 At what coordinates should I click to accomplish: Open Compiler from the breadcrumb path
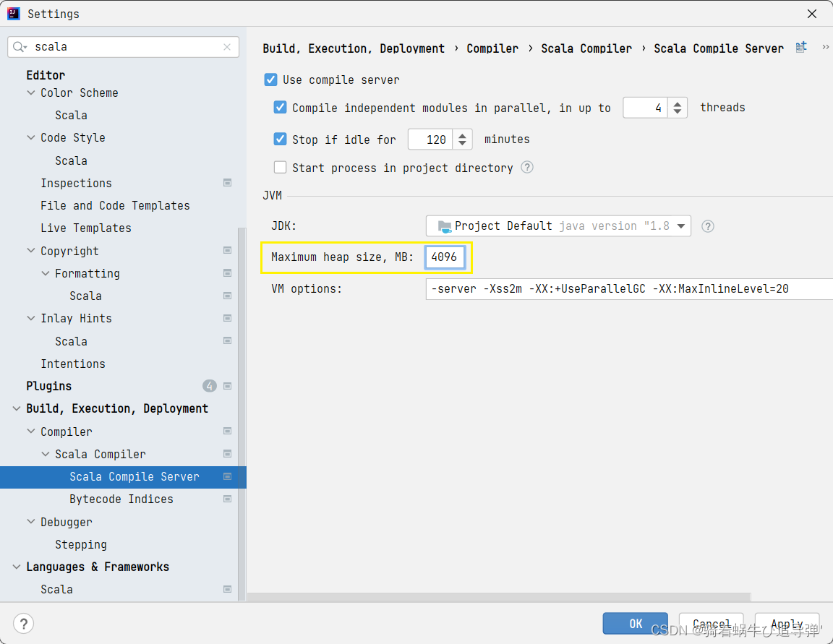pos(492,48)
